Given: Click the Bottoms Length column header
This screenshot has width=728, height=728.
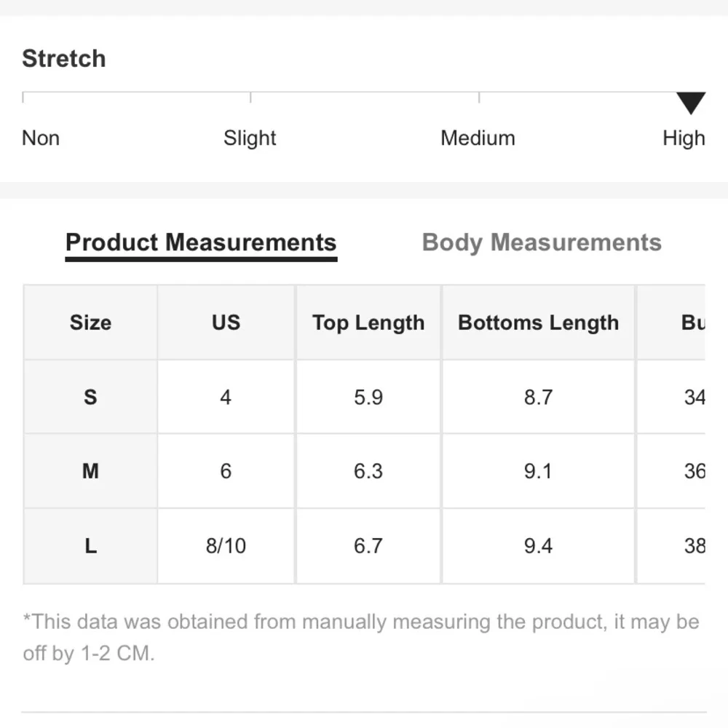Looking at the screenshot, I should [538, 323].
